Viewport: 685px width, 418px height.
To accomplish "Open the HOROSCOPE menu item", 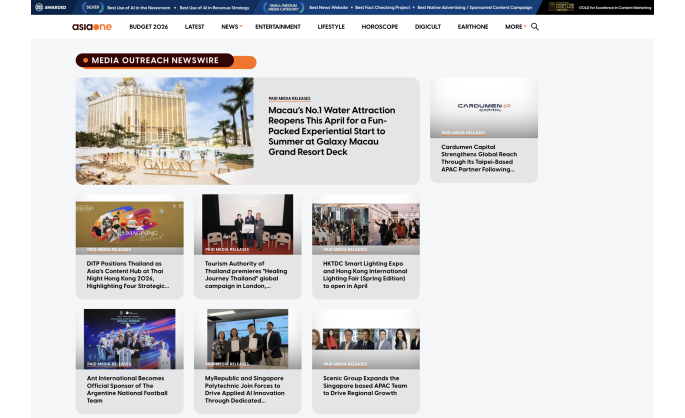I will 380,27.
